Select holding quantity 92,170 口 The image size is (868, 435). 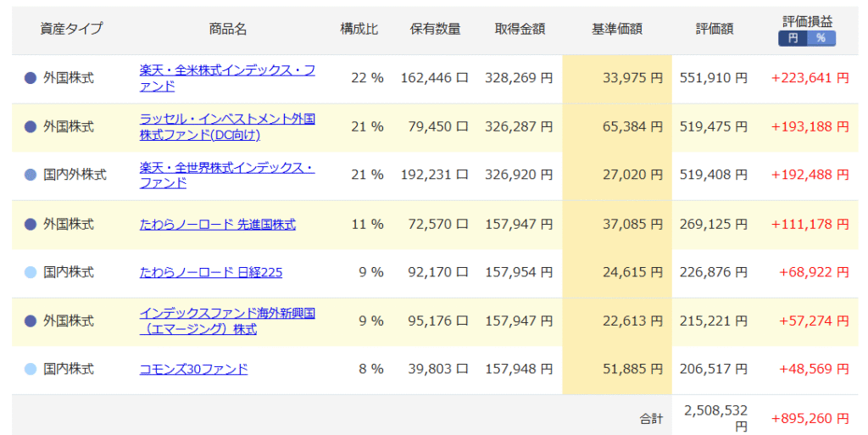(438, 272)
